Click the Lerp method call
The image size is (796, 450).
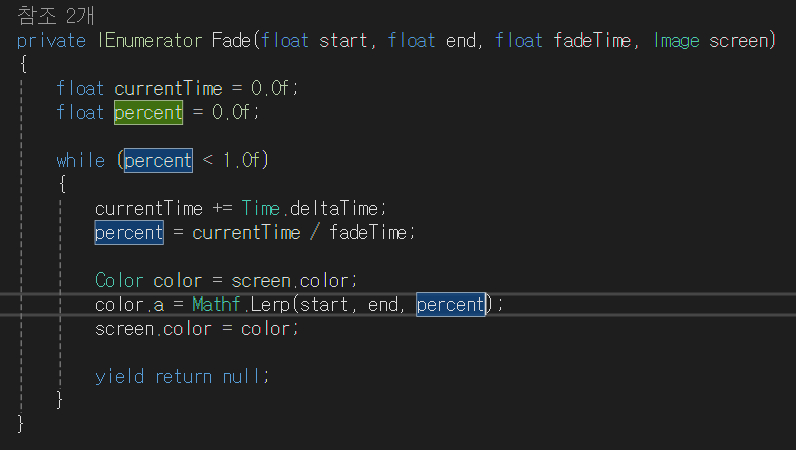click(269, 304)
